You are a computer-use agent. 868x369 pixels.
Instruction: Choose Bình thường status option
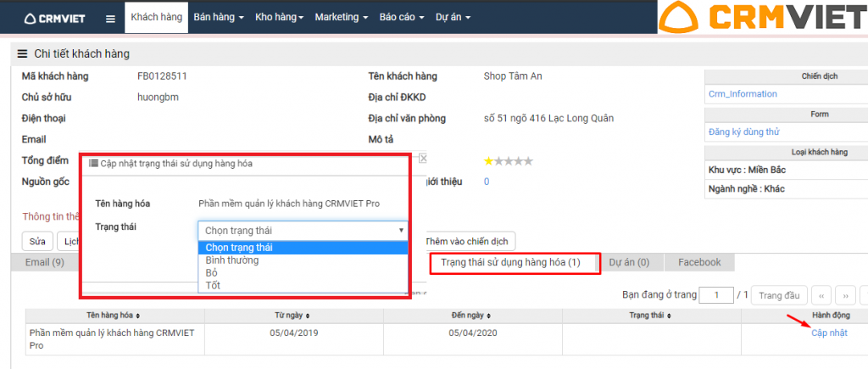tap(303, 260)
